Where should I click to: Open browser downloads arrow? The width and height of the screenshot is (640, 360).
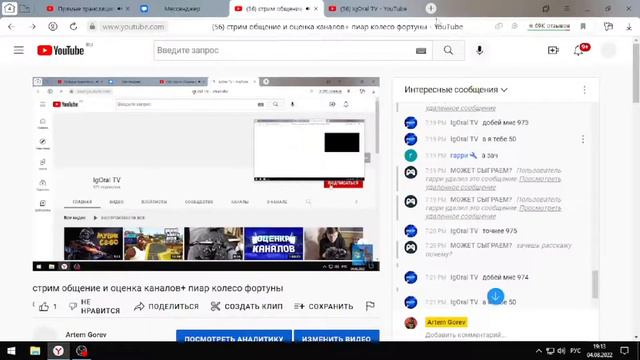click(x=629, y=27)
